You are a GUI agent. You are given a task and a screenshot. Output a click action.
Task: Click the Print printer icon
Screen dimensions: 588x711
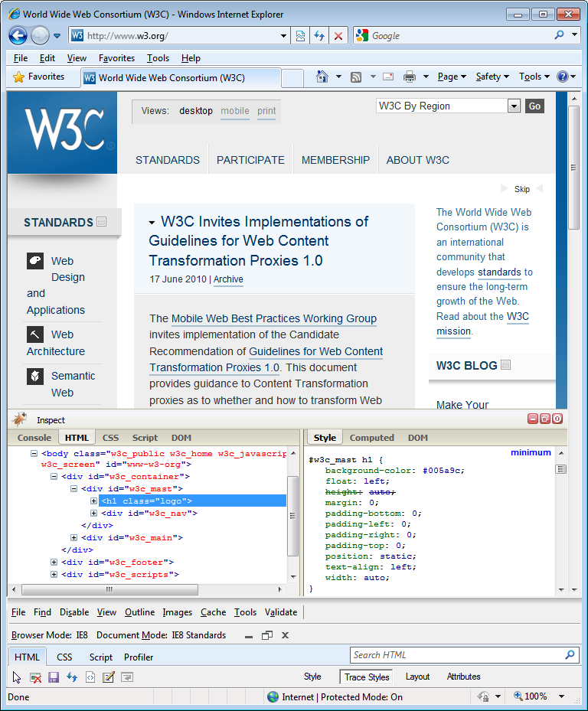(410, 77)
